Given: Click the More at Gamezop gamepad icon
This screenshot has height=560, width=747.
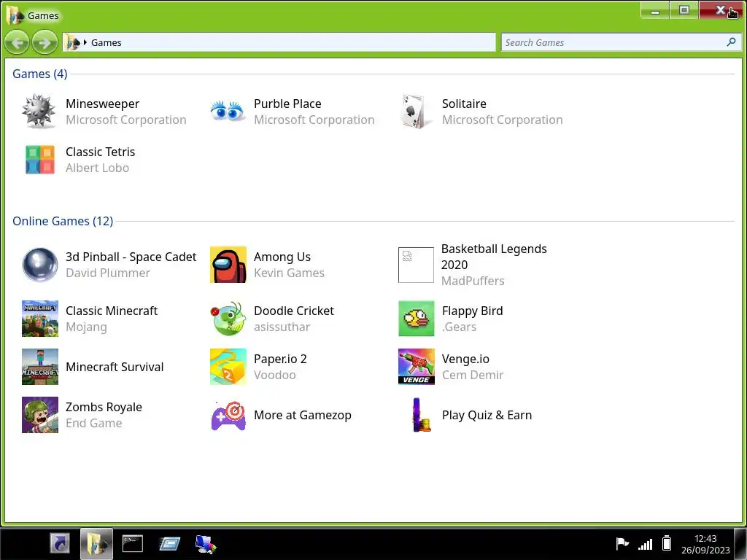Looking at the screenshot, I should click(228, 415).
